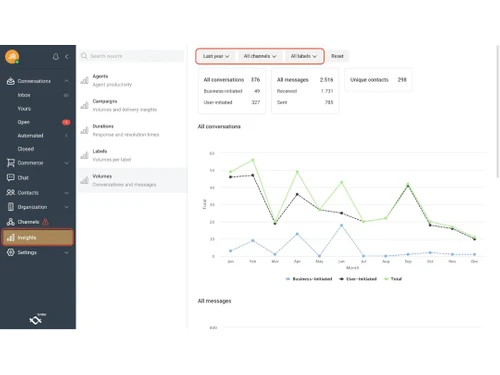Click the Durations report chart icon
This screenshot has height=375, width=500.
tap(84, 131)
